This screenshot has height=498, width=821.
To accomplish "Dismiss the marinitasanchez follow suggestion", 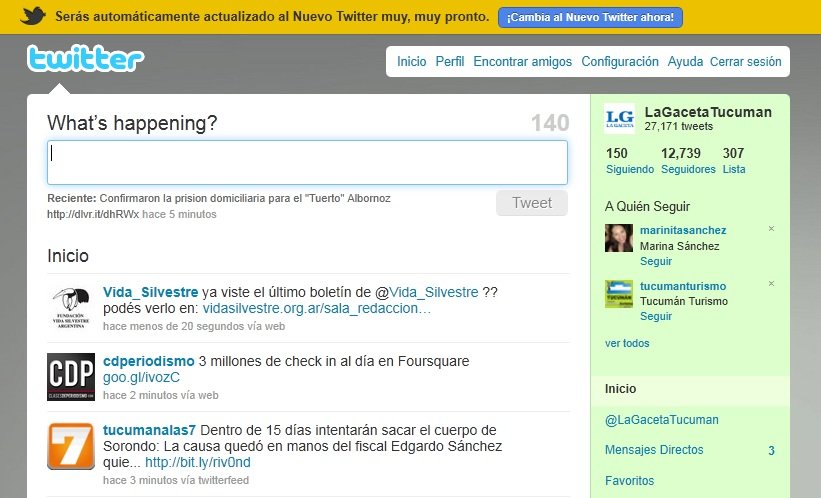I will [x=771, y=229].
